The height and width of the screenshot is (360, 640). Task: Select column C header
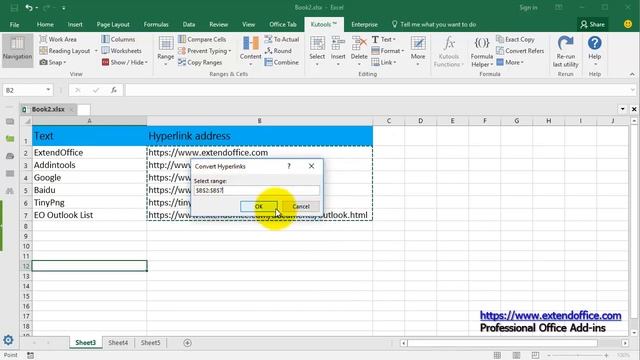pyautogui.click(x=389, y=121)
